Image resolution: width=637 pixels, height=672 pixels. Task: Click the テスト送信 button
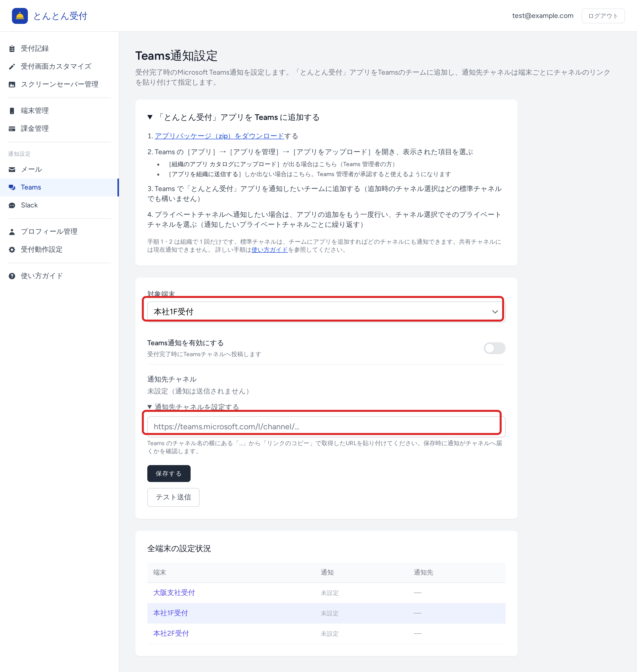[173, 497]
